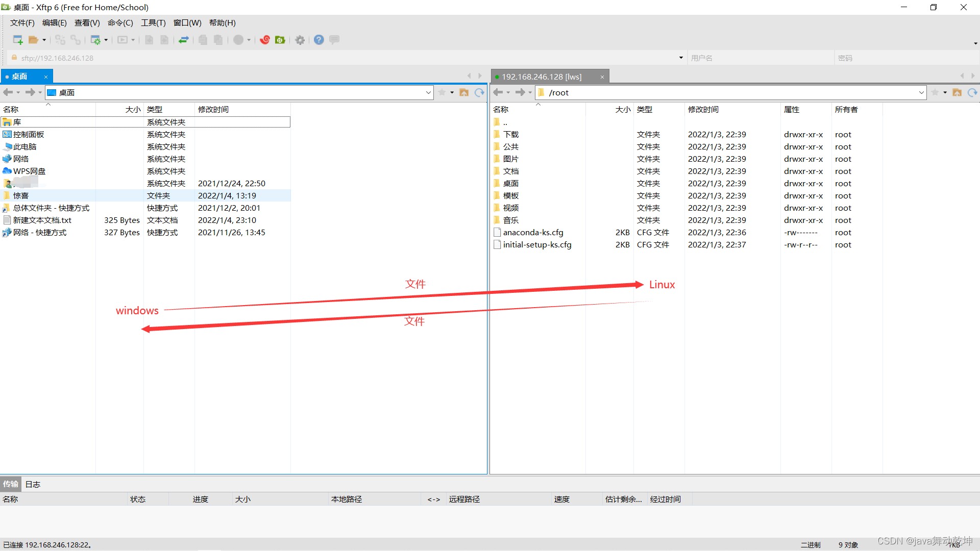Viewport: 980px width, 551px height.
Task: Click bookmark star in local pane
Action: coord(442,92)
